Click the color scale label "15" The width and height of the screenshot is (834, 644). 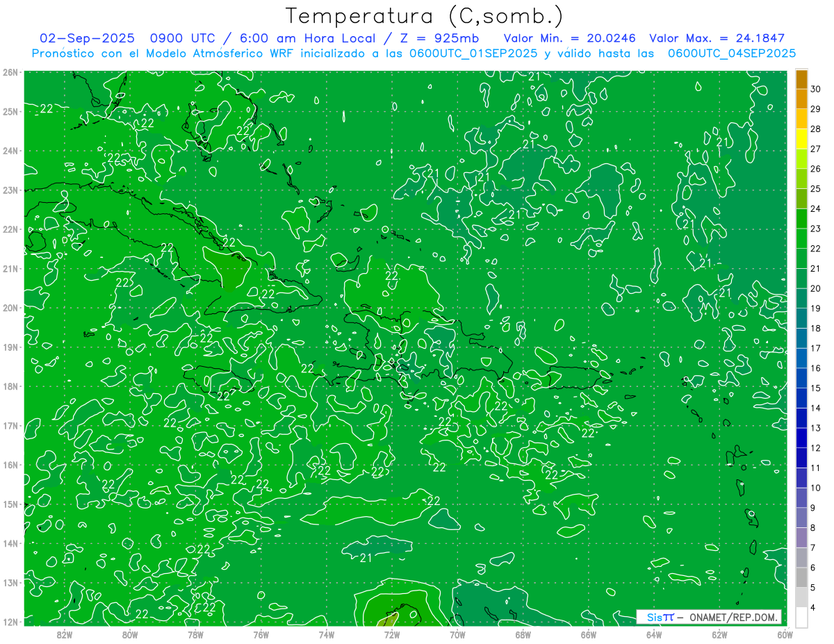816,388
